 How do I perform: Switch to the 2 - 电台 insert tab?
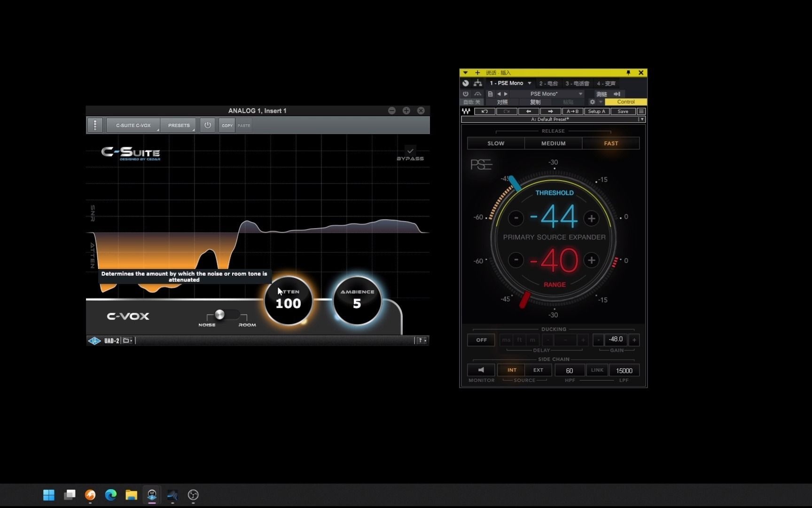pyautogui.click(x=548, y=83)
